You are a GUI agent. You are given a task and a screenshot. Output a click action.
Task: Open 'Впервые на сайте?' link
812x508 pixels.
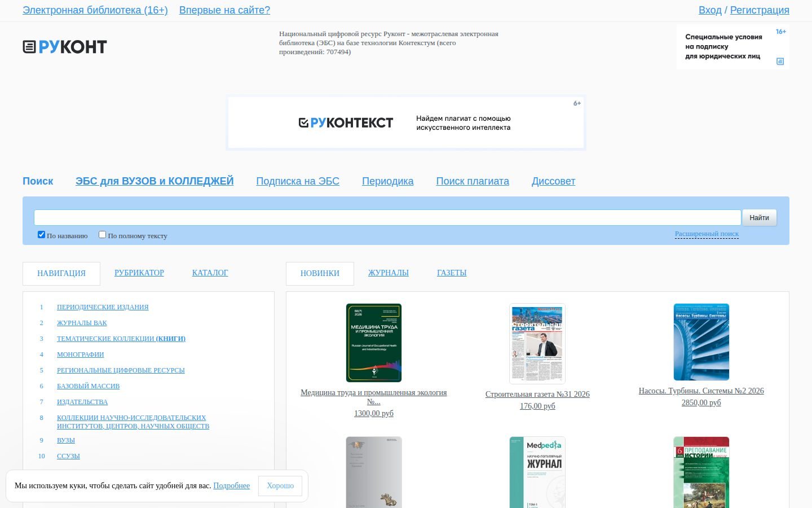point(224,10)
